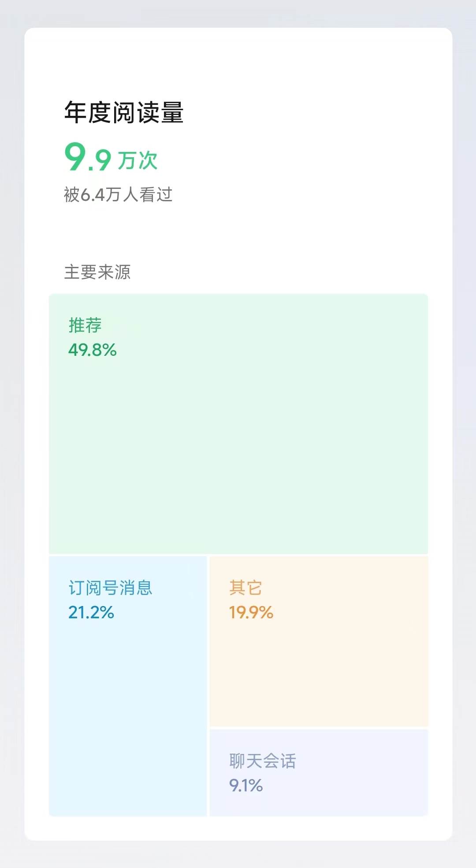
Task: Tap the 9.1% percentage value
Action: [246, 786]
